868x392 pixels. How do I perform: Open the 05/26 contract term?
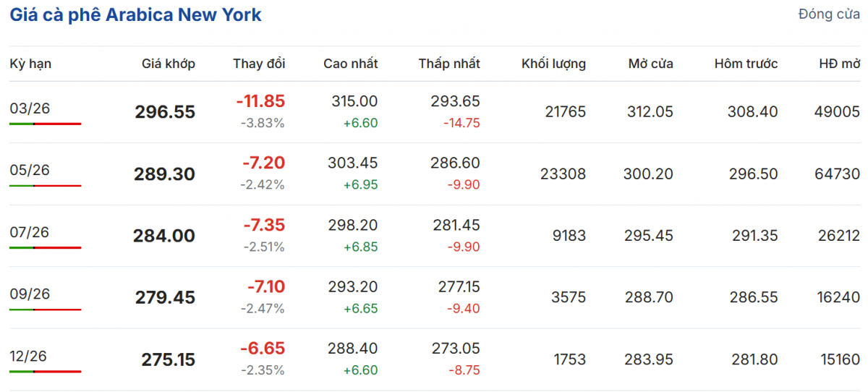tap(30, 170)
